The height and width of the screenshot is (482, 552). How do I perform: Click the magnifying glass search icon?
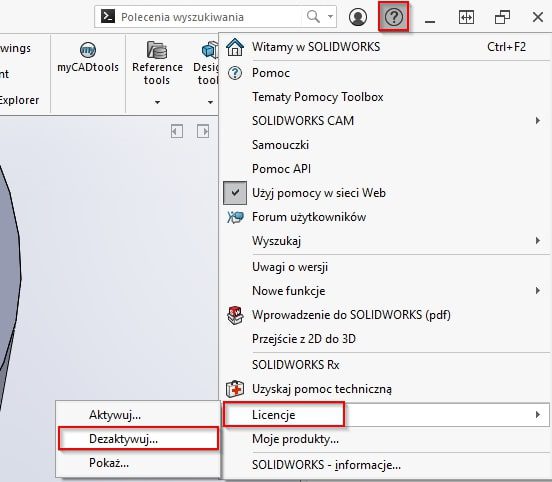[313, 16]
